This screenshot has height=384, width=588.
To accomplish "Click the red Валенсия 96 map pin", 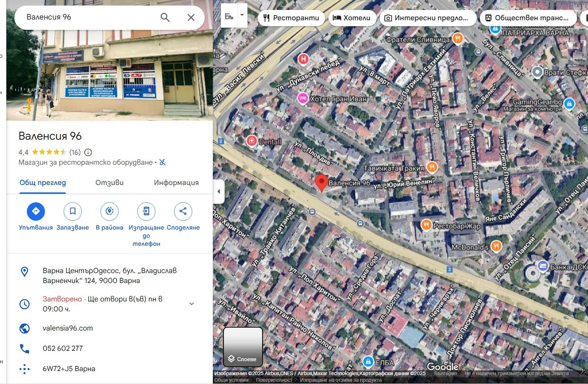I will [321, 183].
